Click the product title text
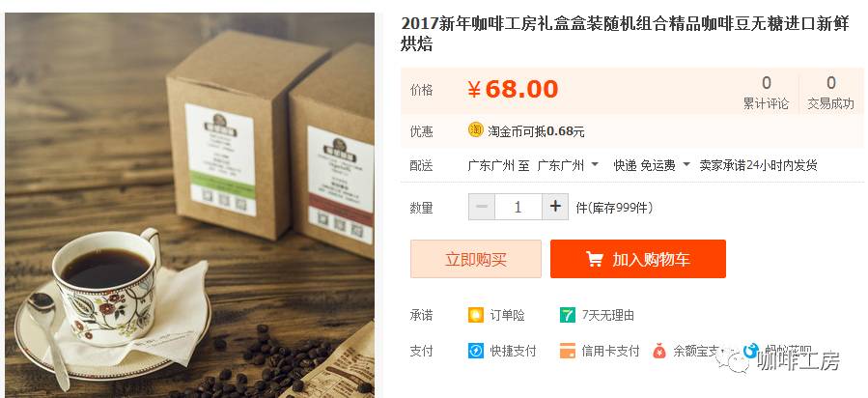The width and height of the screenshot is (868, 398). tap(625, 34)
